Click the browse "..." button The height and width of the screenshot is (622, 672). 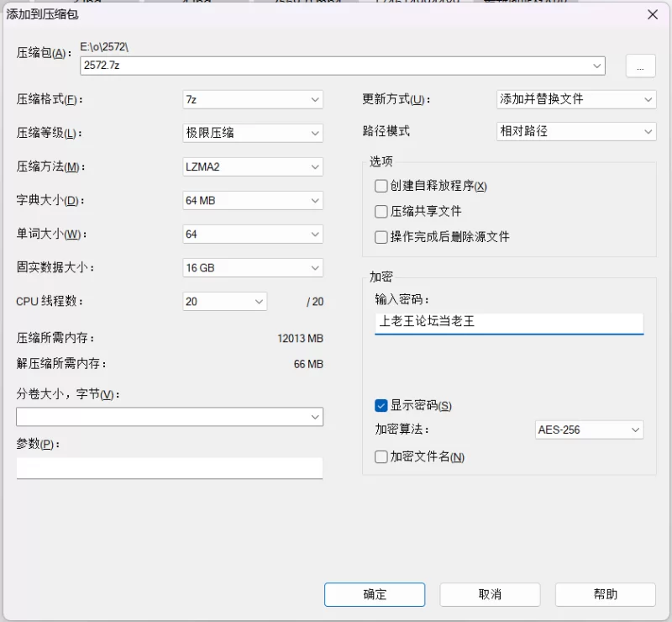[x=640, y=66]
